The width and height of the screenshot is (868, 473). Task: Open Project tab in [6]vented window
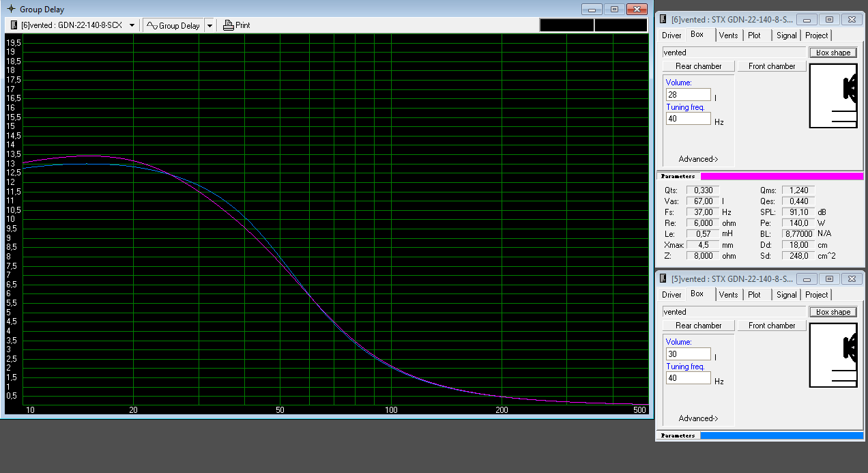point(816,35)
